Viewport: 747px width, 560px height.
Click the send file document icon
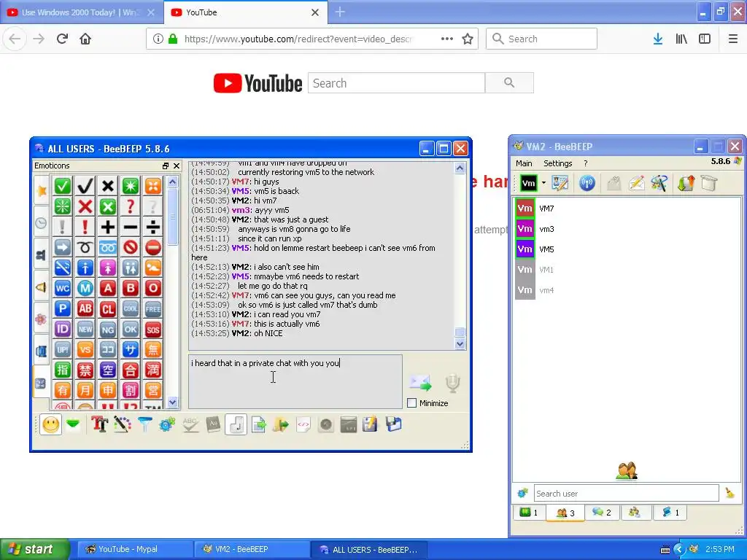tap(258, 424)
